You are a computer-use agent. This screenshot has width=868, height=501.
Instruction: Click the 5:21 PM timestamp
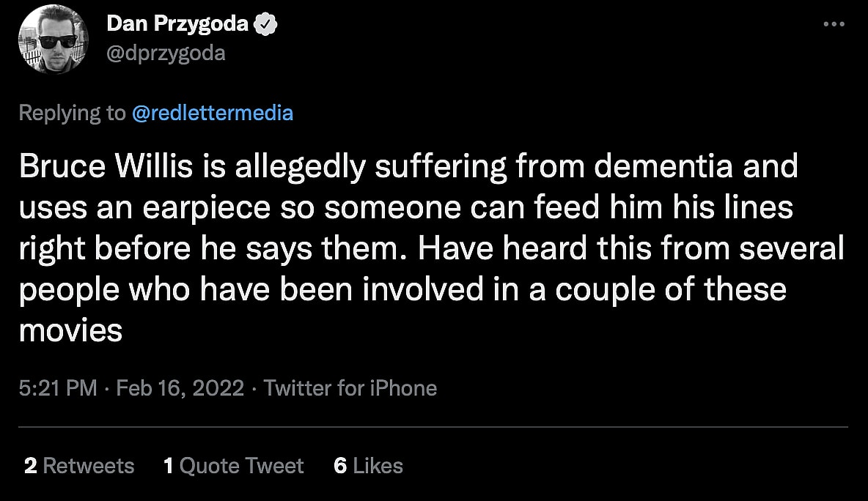click(x=58, y=387)
